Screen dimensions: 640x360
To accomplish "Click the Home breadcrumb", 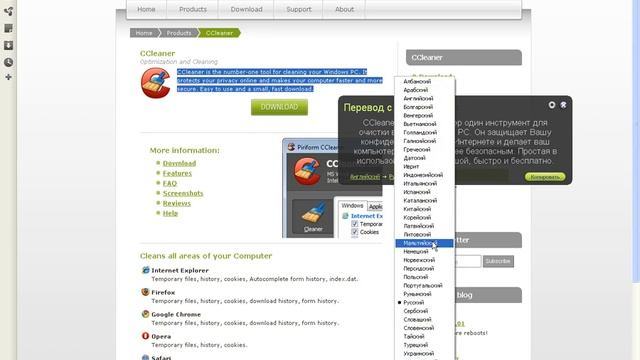I will click(x=144, y=33).
